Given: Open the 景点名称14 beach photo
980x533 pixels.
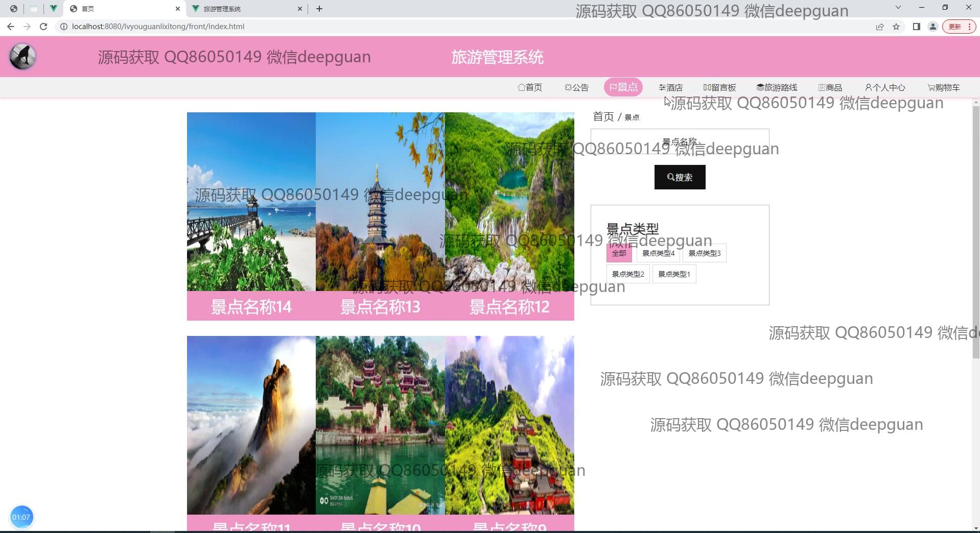Looking at the screenshot, I should point(251,202).
